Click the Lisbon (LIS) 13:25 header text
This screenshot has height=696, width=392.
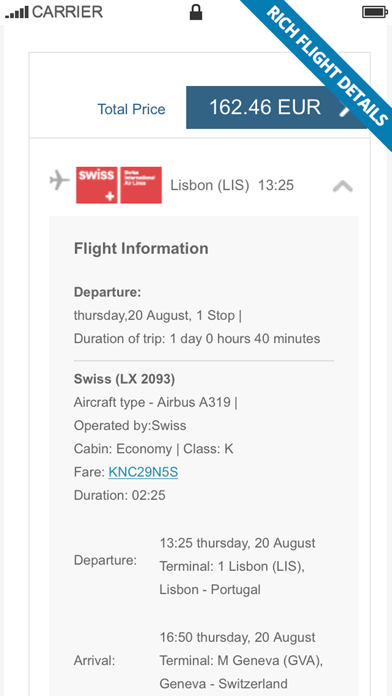pos(232,185)
